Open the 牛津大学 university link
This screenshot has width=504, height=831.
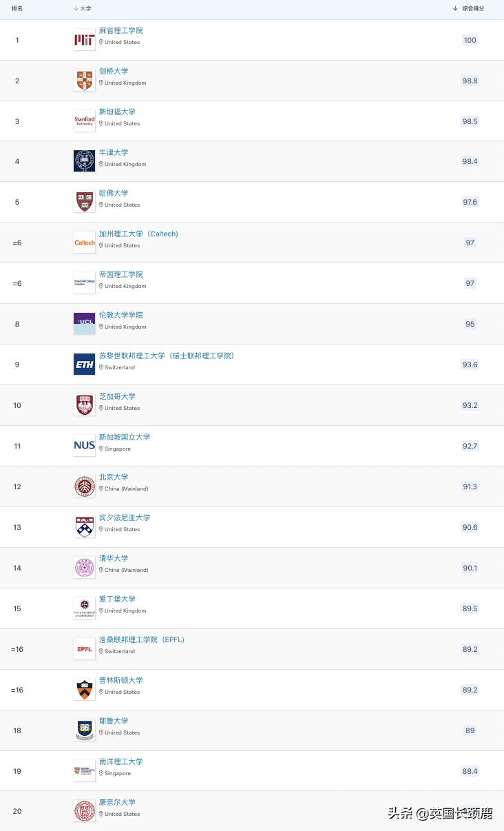pos(114,153)
